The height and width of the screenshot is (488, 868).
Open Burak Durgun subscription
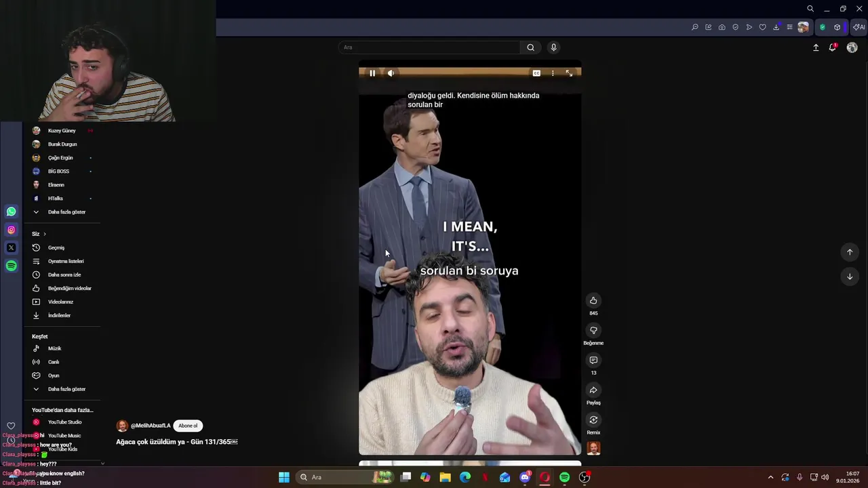tap(62, 144)
